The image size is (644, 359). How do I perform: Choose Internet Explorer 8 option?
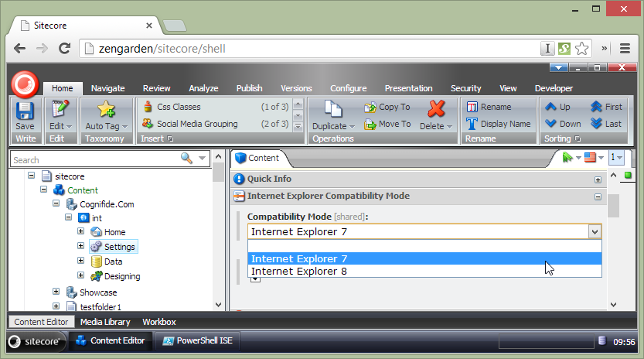tap(299, 271)
